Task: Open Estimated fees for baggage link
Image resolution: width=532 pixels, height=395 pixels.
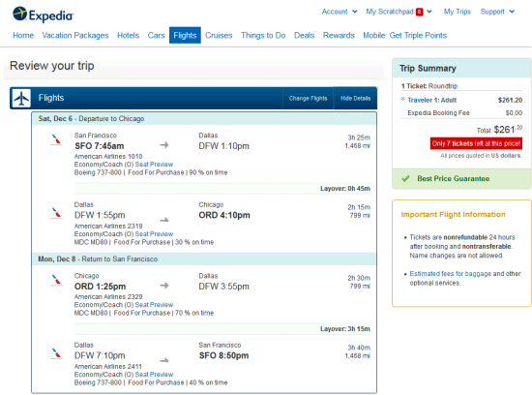Action: tap(450, 274)
